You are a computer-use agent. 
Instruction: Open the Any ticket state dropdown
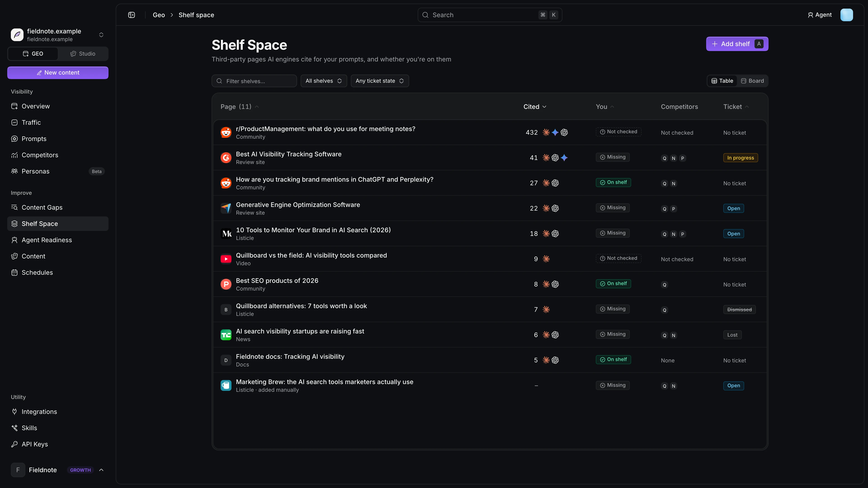pos(380,81)
